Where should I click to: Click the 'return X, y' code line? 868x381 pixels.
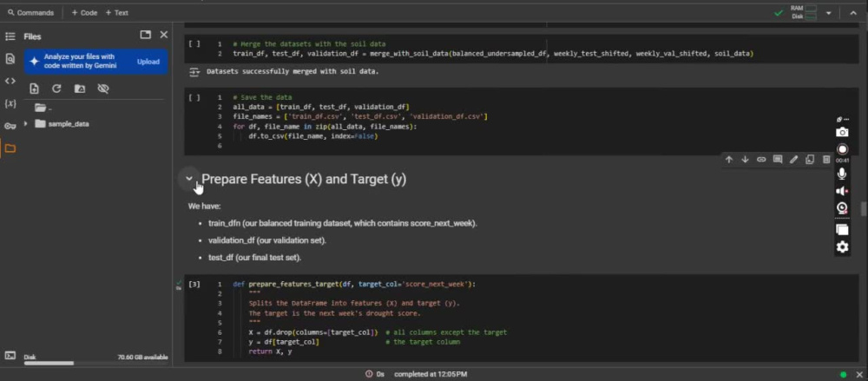(270, 351)
